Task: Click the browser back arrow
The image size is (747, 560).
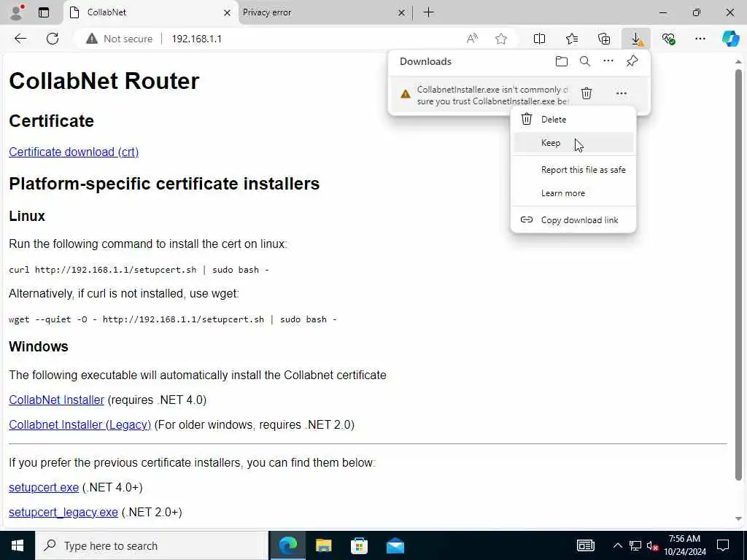Action: pos(20,39)
